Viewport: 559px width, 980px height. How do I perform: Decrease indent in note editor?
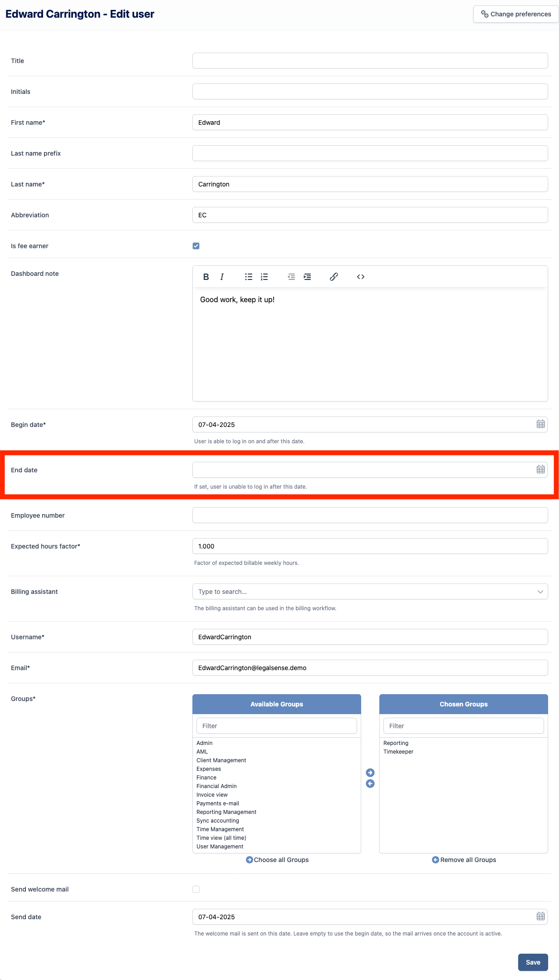(x=291, y=277)
